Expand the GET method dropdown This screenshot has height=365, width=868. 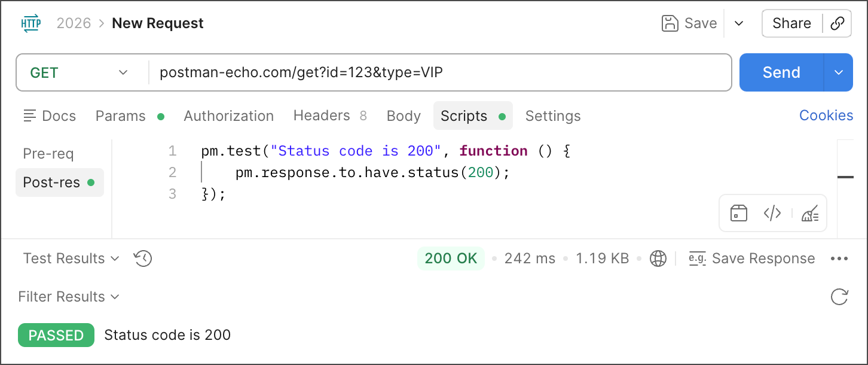click(x=80, y=73)
